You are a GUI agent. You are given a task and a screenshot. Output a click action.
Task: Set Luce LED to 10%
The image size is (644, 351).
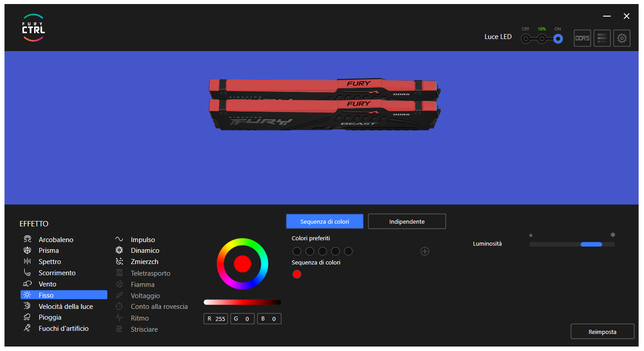(542, 39)
